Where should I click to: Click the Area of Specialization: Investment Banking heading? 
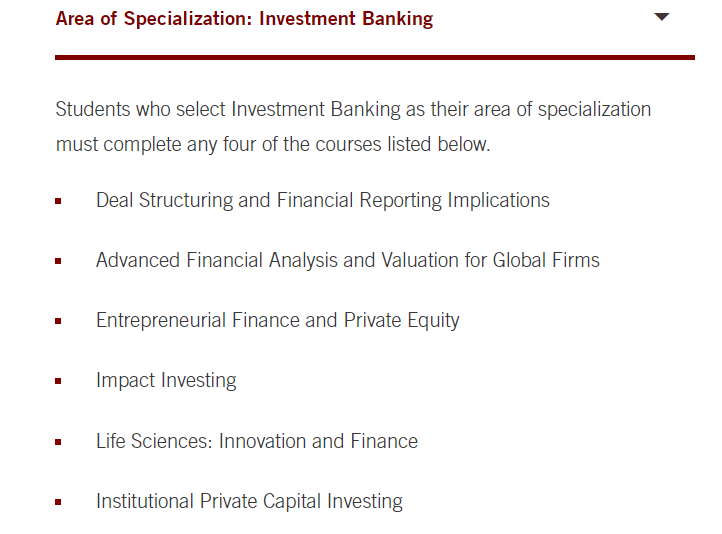click(245, 19)
